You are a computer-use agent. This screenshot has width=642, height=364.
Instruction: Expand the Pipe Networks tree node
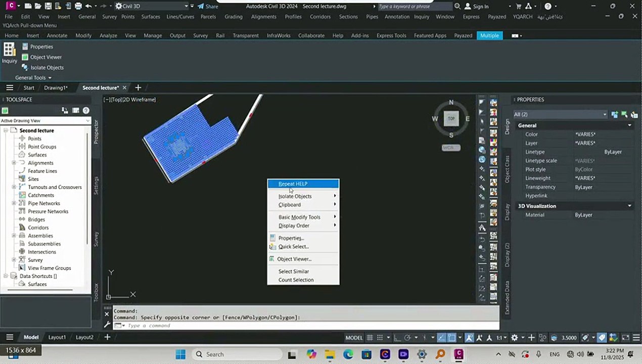(x=14, y=203)
